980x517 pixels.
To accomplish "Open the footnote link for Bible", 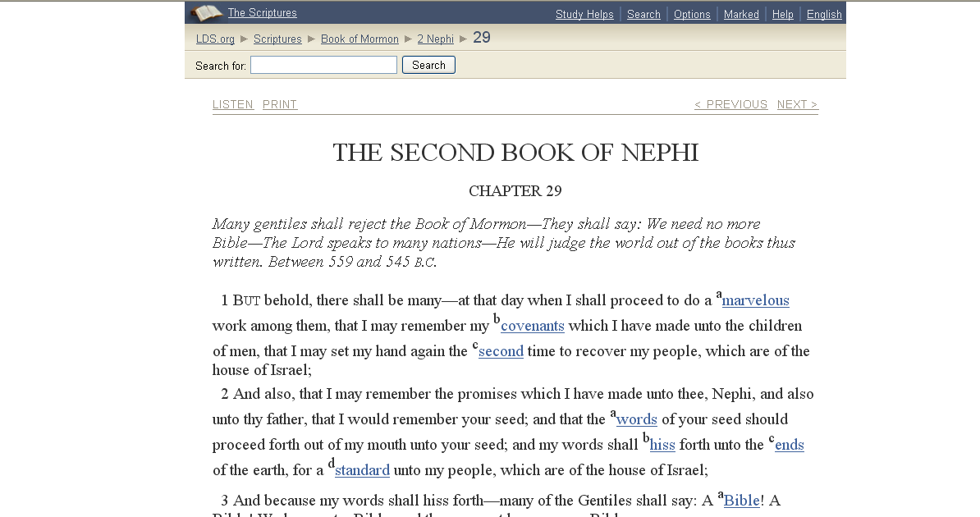I will click(741, 500).
